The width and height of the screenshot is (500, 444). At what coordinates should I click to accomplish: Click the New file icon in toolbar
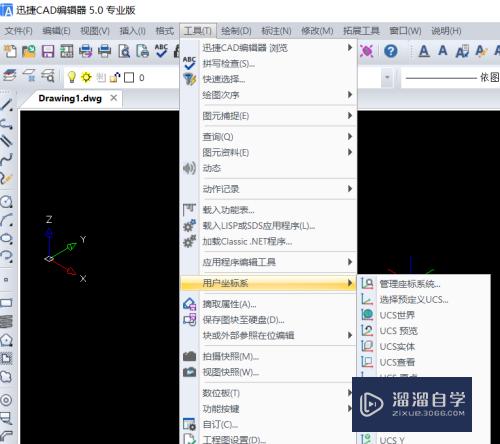[10, 51]
